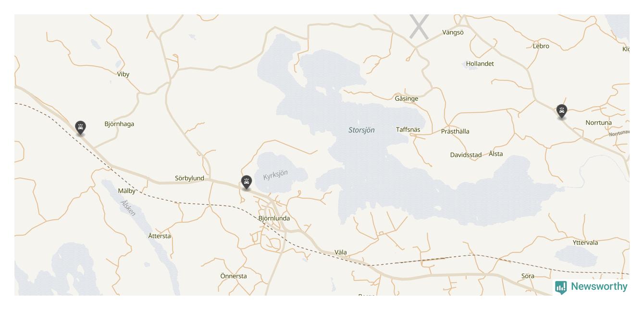Viewport: 644px width, 310px height.
Task: Open the Newsworthy link text
Action: pos(599,286)
